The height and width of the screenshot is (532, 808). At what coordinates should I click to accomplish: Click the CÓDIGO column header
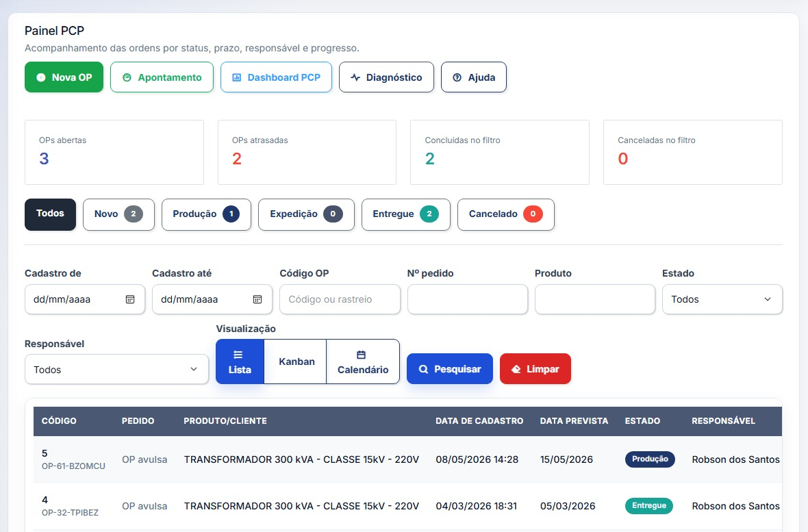tap(59, 420)
